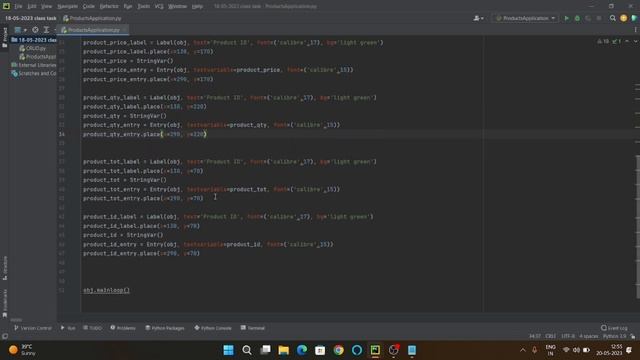The height and width of the screenshot is (360, 640).
Task: Open the View menu
Action: pos(47,7)
